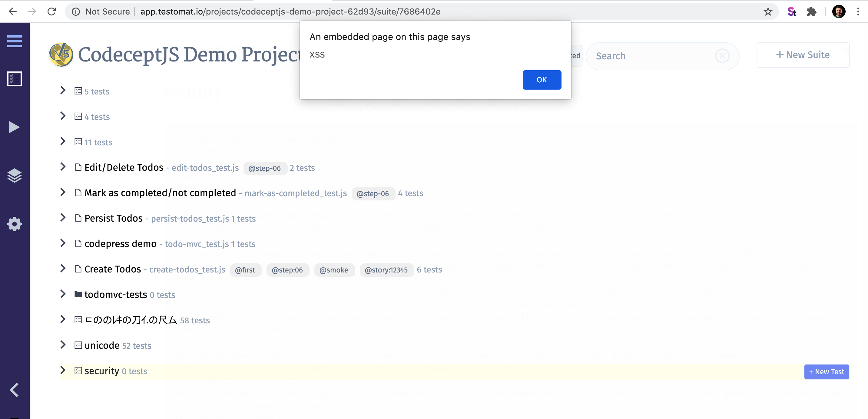This screenshot has width=868, height=419.
Task: Expand the todomvc-tests folder
Action: point(63,294)
